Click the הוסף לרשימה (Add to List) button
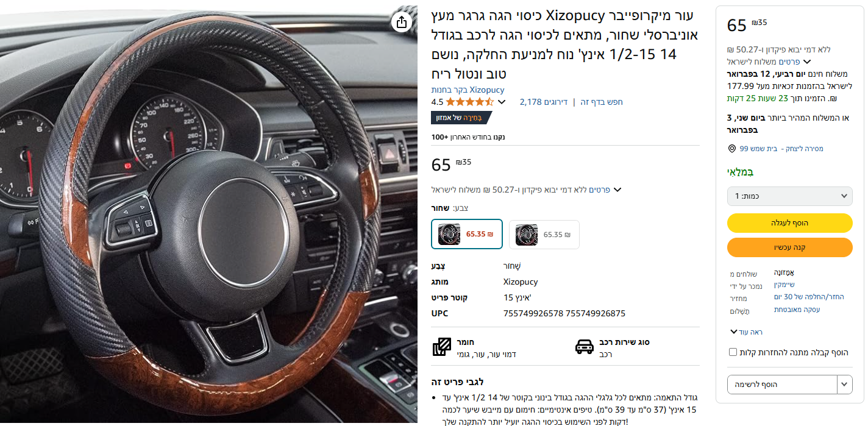 [783, 385]
